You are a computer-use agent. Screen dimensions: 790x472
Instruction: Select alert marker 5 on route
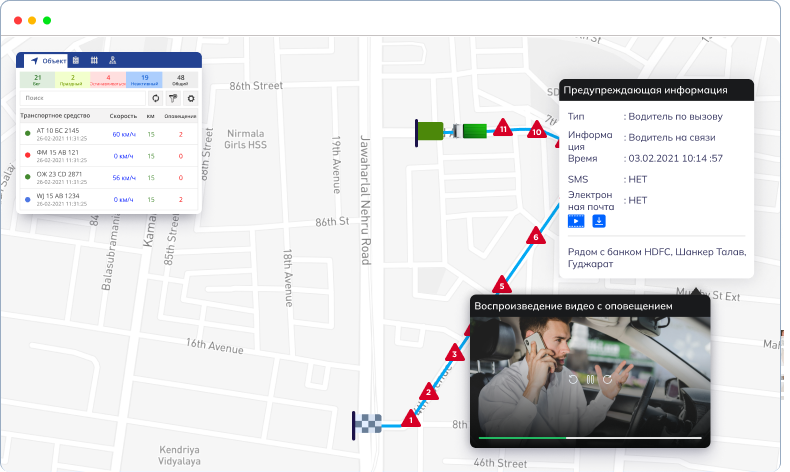(502, 285)
